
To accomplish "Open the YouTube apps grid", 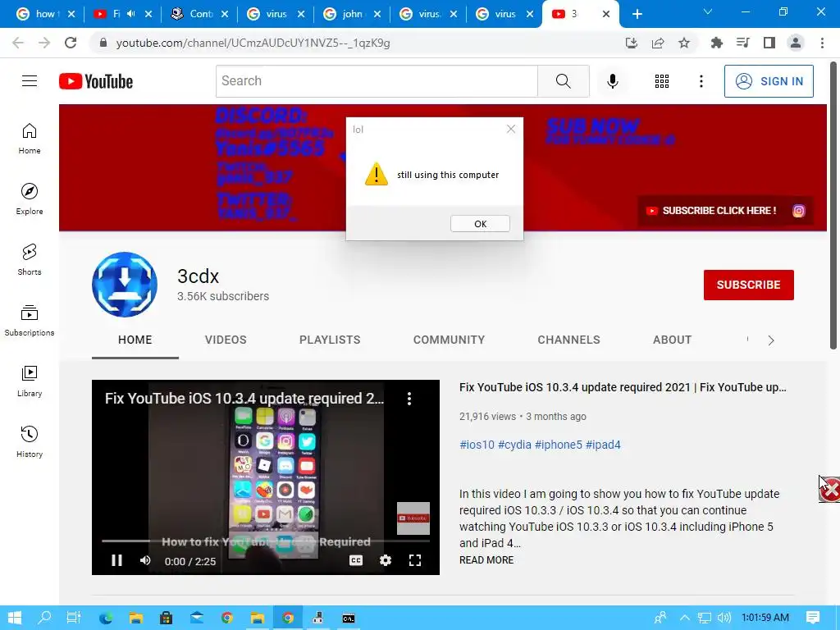I will [x=662, y=81].
